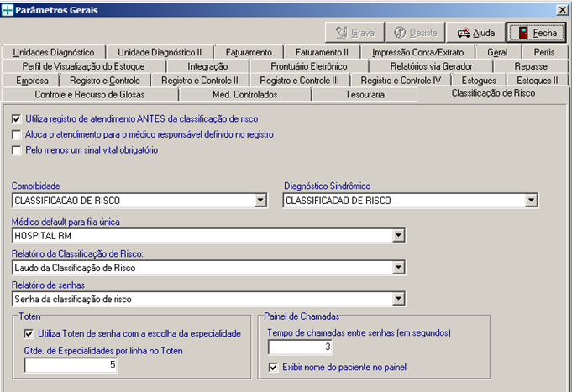The height and width of the screenshot is (392, 572).
Task: Switch to Registro e Controle tab
Action: (105, 81)
